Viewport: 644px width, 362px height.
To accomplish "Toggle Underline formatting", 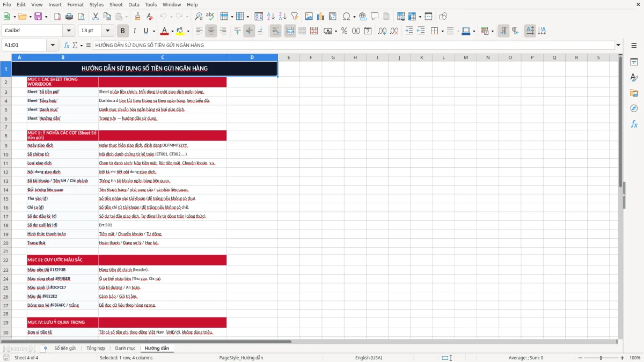I will point(145,31).
